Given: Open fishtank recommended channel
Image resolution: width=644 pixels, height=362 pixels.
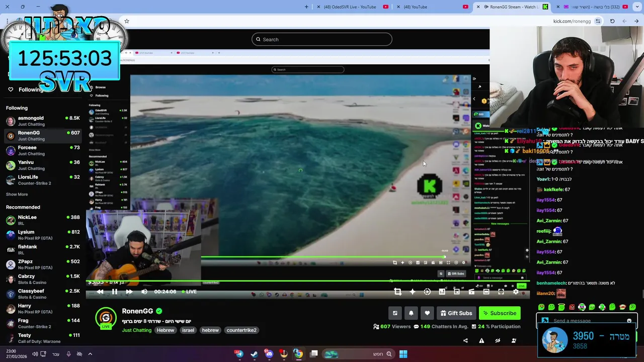Looking at the screenshot, I should pyautogui.click(x=43, y=249).
